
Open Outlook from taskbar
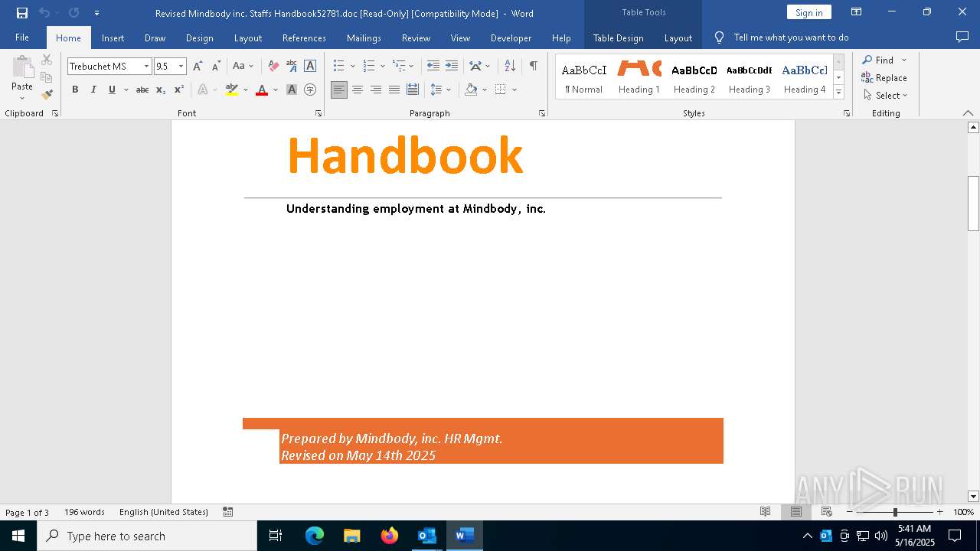coord(426,536)
